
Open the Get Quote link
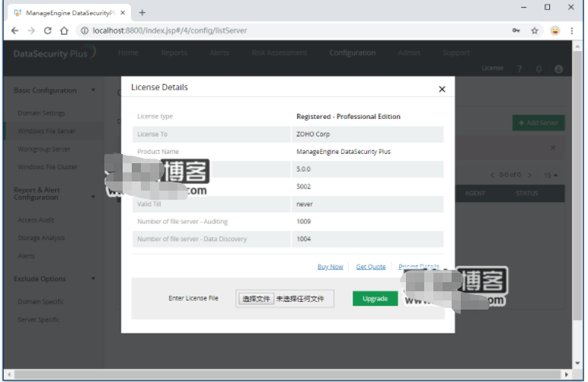tap(370, 267)
